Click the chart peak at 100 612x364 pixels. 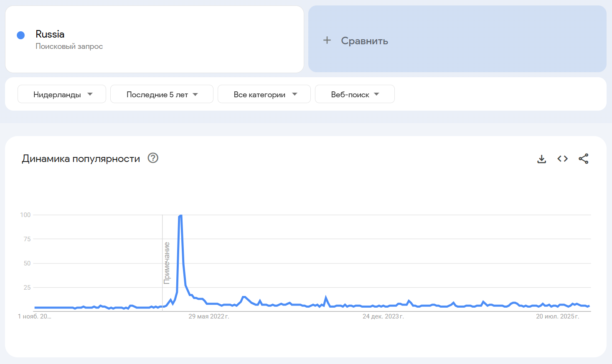point(180,215)
